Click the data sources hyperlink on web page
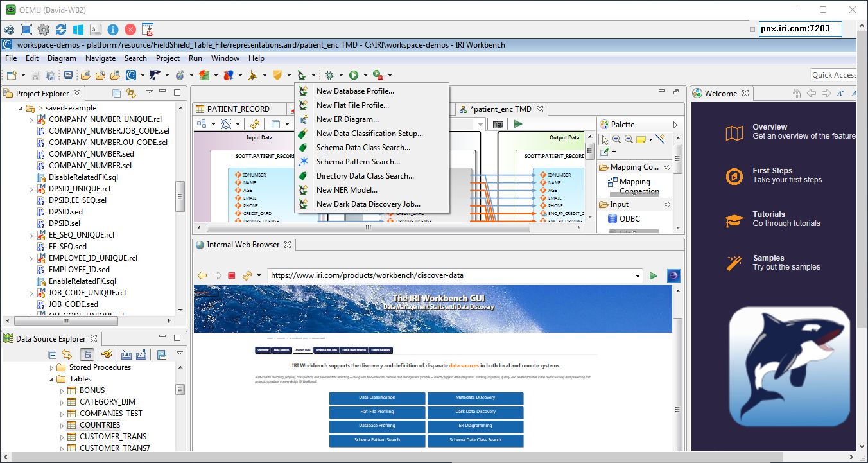Viewport: 868px width, 463px height. tap(464, 365)
